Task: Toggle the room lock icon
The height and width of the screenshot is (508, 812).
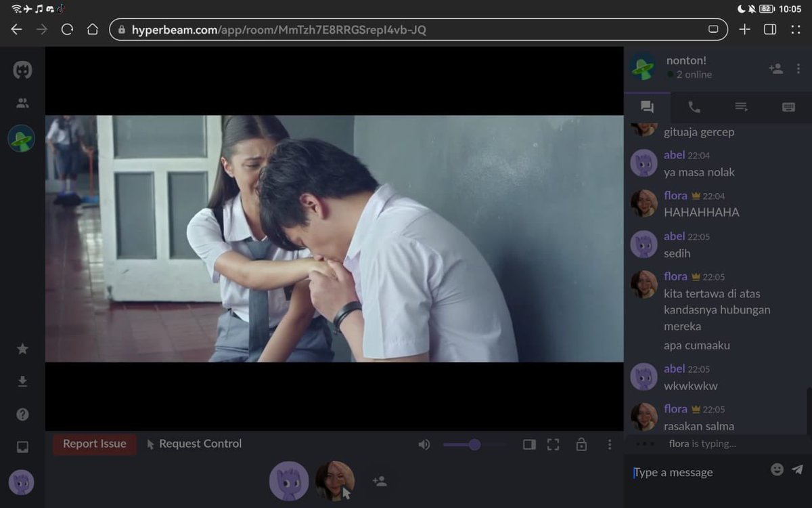Action: click(x=581, y=444)
